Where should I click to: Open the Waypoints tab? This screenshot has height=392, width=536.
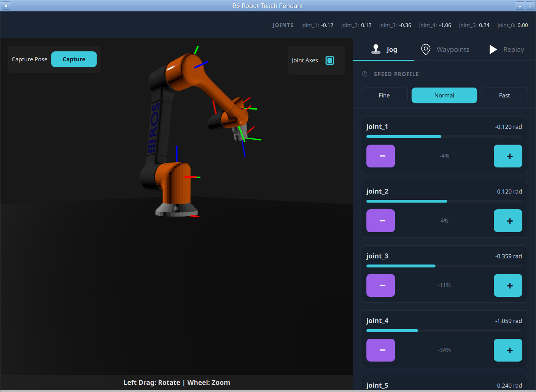tap(445, 49)
